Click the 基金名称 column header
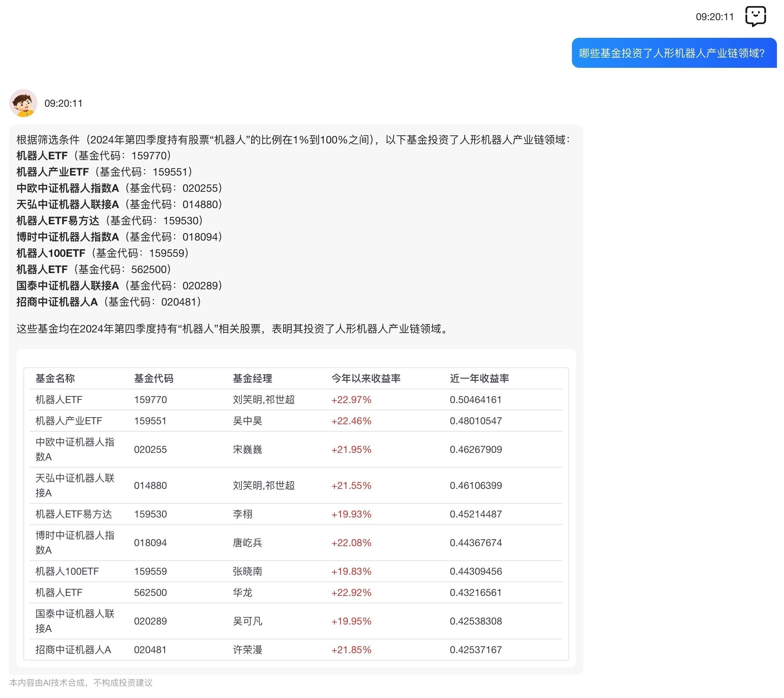The height and width of the screenshot is (698, 784). coord(55,379)
